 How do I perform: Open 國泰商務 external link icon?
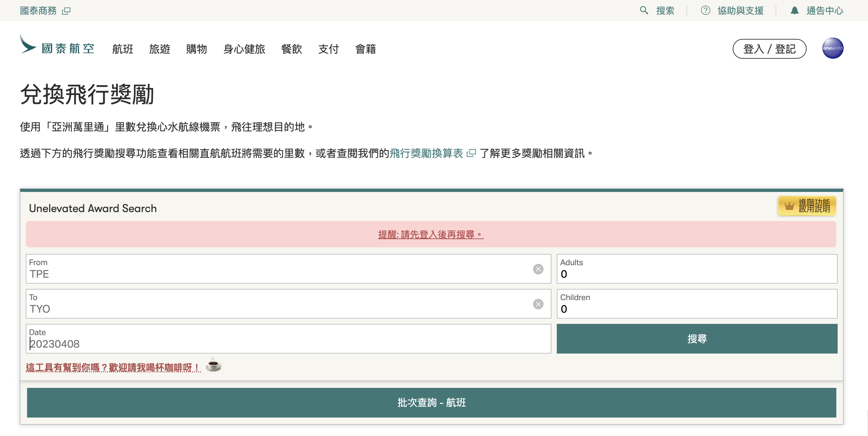pos(66,11)
